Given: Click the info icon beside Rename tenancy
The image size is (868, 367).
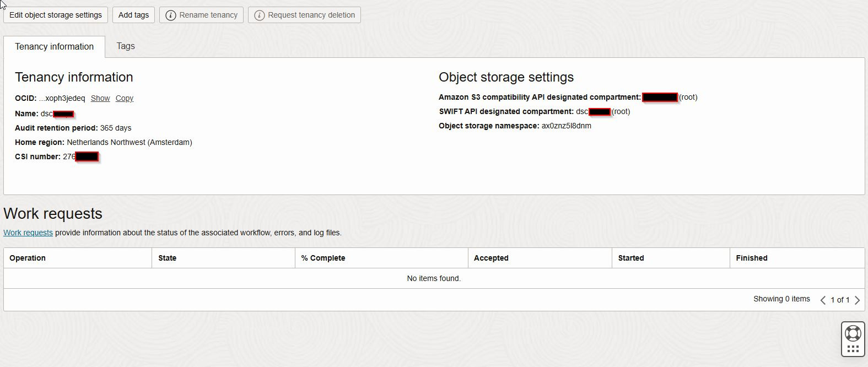Looking at the screenshot, I should click(171, 15).
